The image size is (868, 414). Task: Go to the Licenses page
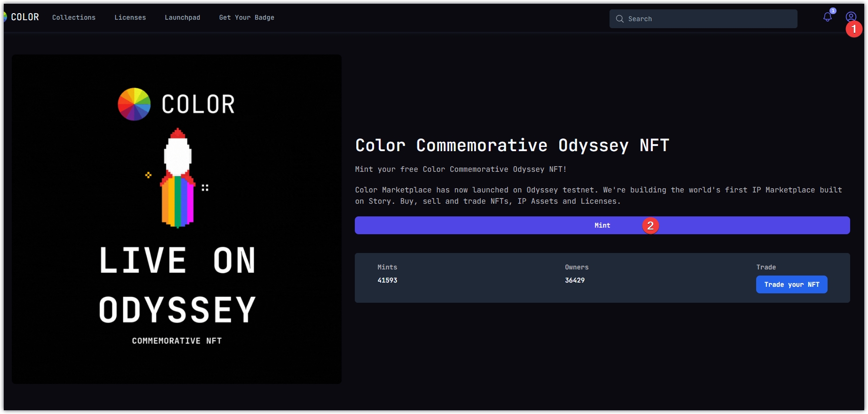(130, 17)
